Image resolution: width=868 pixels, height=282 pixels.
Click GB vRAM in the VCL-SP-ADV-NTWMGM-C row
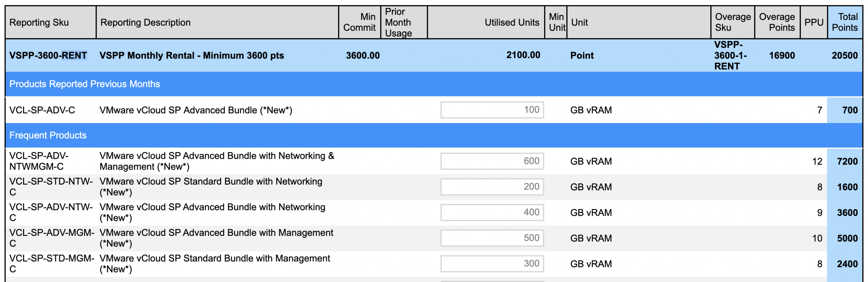pos(591,161)
